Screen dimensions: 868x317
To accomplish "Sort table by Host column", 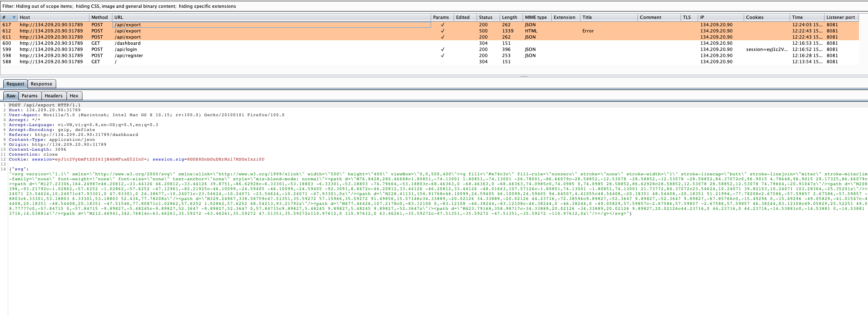I will [x=53, y=17].
